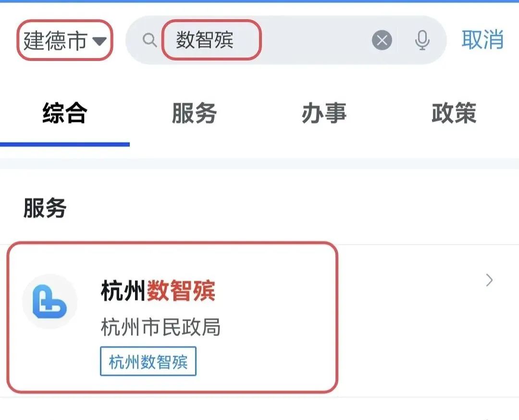
Task: Select the 杭州数智殡 service logo icon
Action: point(50,301)
